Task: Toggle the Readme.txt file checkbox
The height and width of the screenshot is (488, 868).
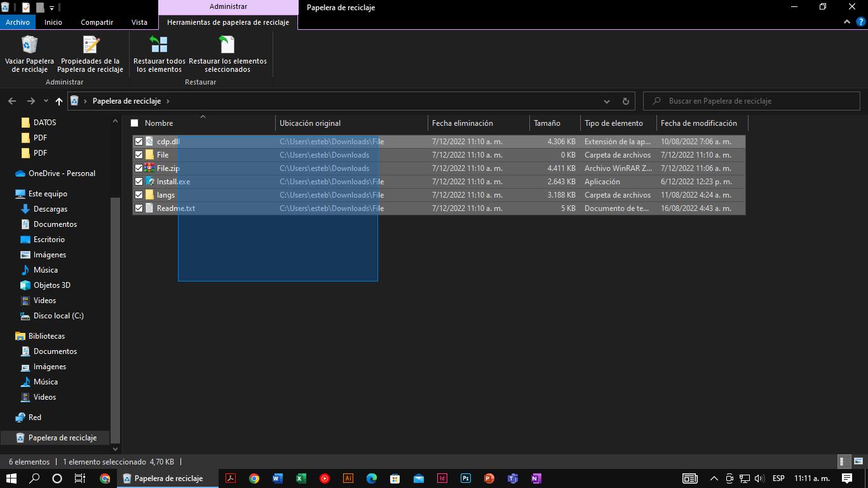Action: [x=139, y=208]
